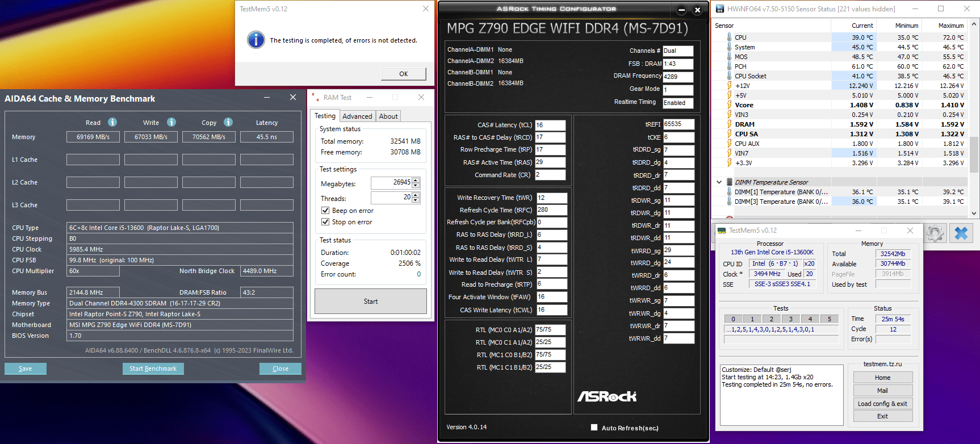Click Start button in RAM Test

371,301
